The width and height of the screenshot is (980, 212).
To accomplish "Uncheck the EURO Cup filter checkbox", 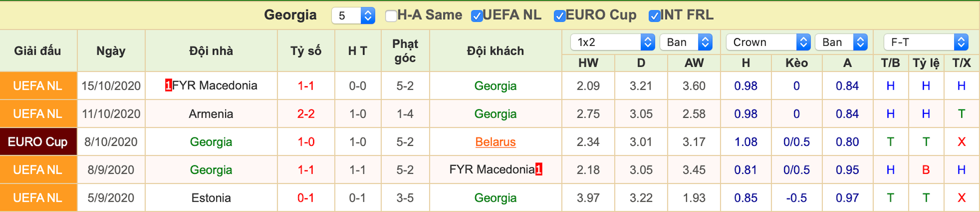I will 560,16.
